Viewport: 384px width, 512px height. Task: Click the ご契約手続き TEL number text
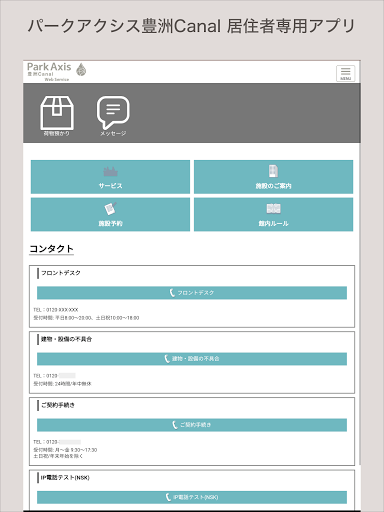point(57,442)
